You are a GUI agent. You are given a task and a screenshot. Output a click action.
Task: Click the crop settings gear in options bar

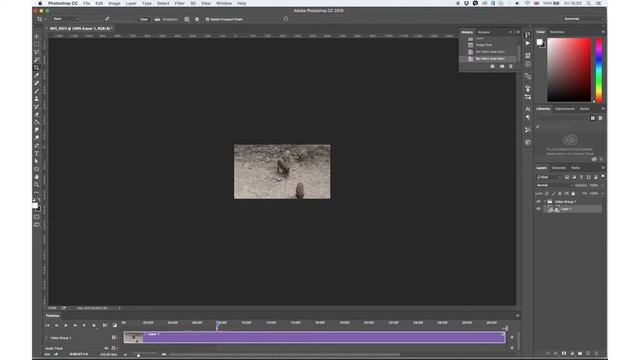(x=197, y=19)
